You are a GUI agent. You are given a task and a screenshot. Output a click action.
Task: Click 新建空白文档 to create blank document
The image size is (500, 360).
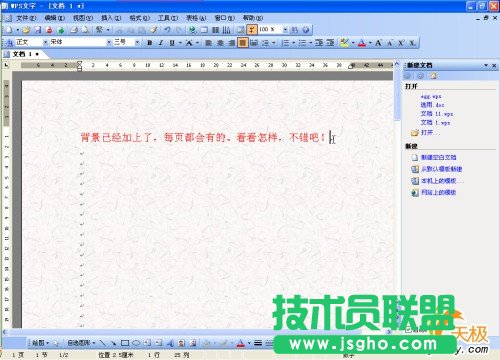click(438, 157)
